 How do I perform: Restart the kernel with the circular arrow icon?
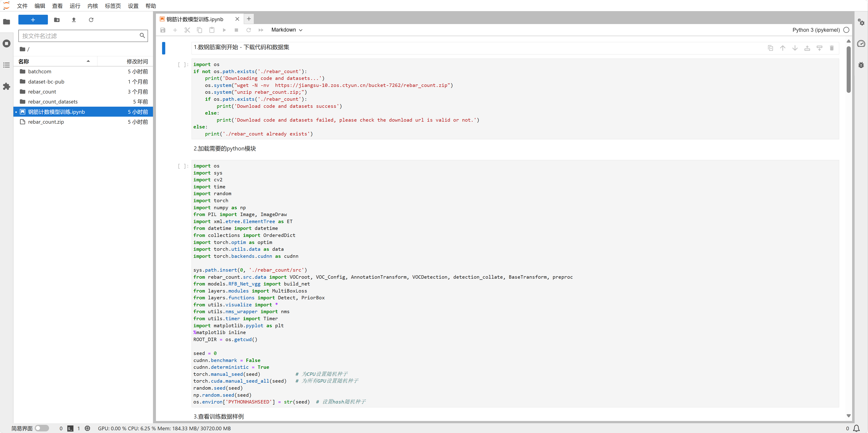248,30
